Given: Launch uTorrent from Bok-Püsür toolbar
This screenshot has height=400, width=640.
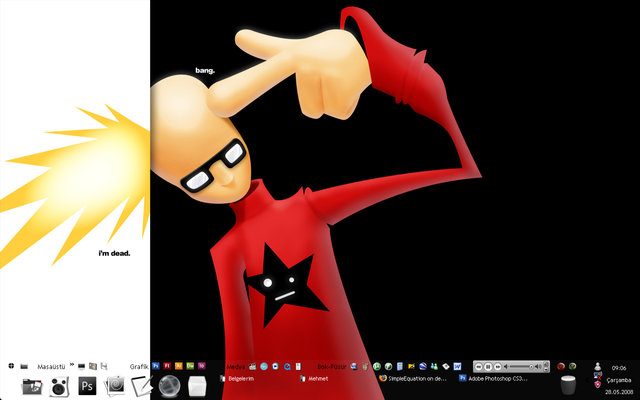Looking at the screenshot, I should click(377, 367).
